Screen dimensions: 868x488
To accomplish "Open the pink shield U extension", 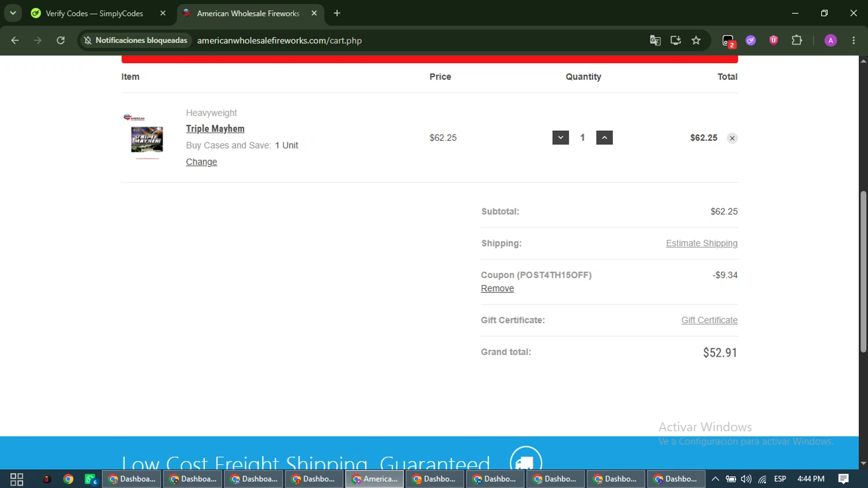I will 773,41.
